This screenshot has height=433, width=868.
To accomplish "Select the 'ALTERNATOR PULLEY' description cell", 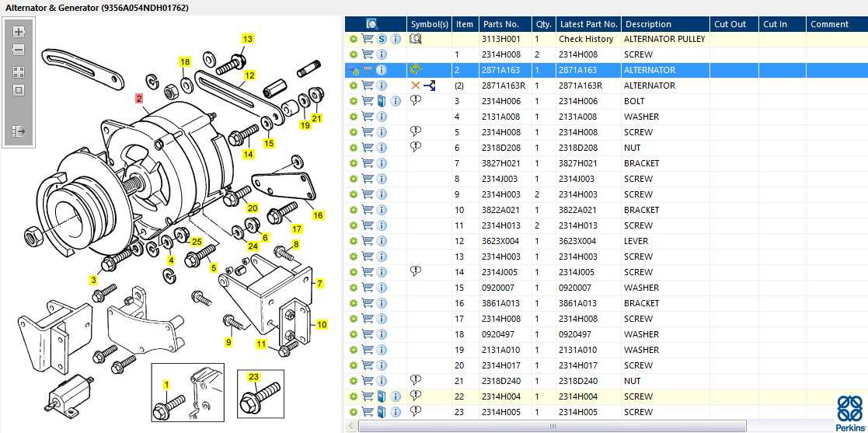I will click(x=664, y=40).
